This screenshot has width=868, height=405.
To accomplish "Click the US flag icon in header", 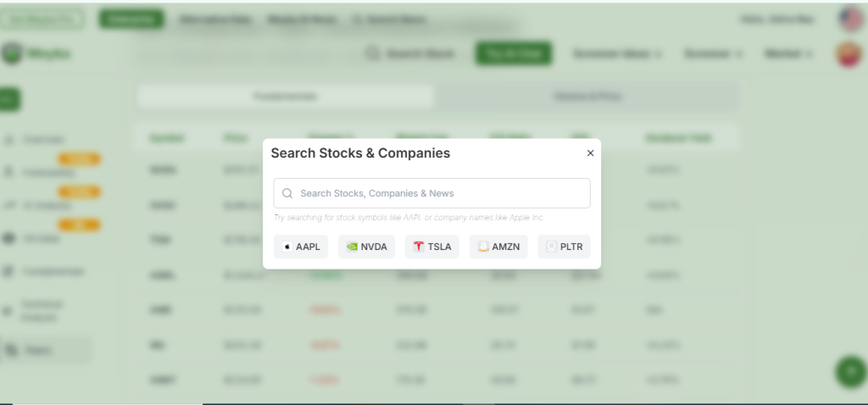I will coord(850,19).
